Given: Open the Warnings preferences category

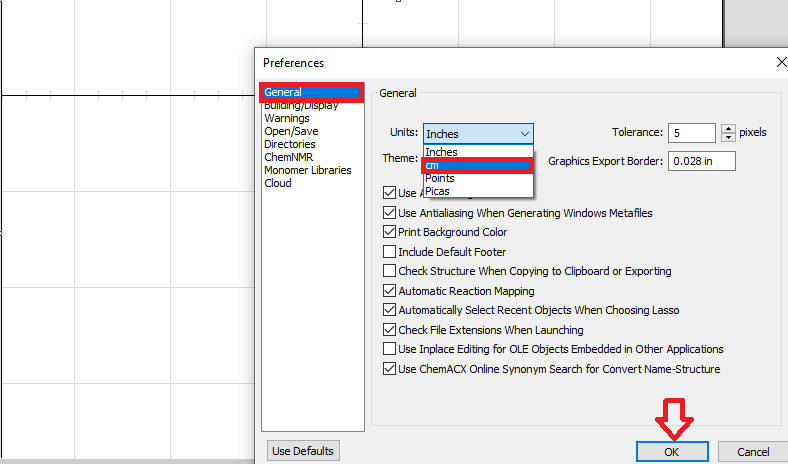Looking at the screenshot, I should pos(287,118).
